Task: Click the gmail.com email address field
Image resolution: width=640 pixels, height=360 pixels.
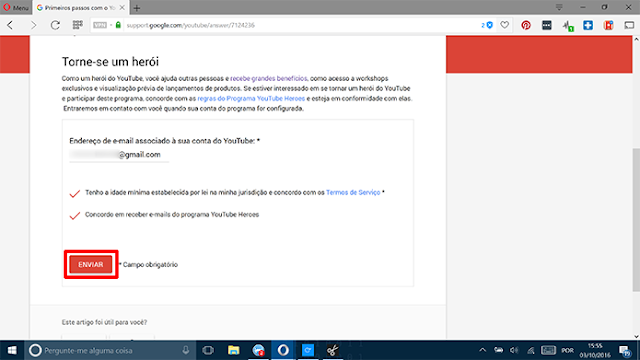Action: [119, 155]
